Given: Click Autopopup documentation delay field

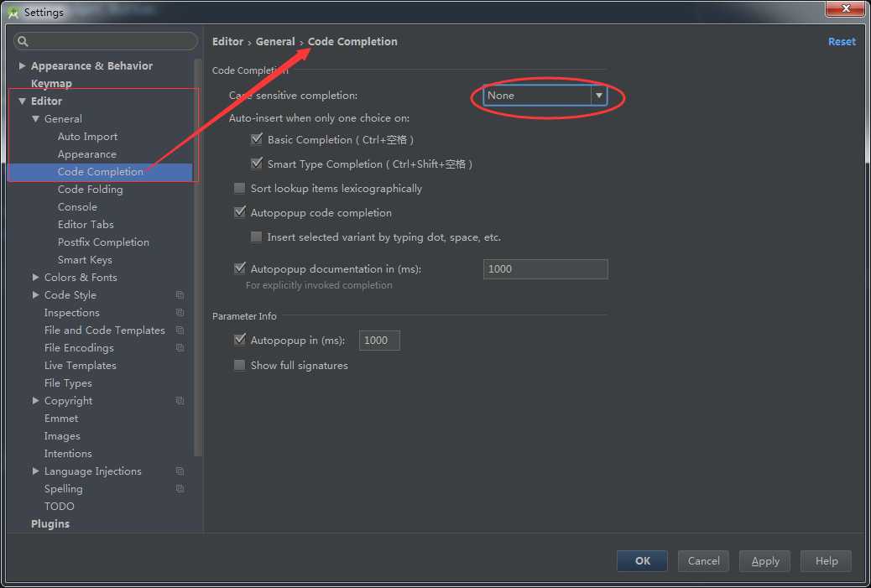Looking at the screenshot, I should click(x=545, y=268).
